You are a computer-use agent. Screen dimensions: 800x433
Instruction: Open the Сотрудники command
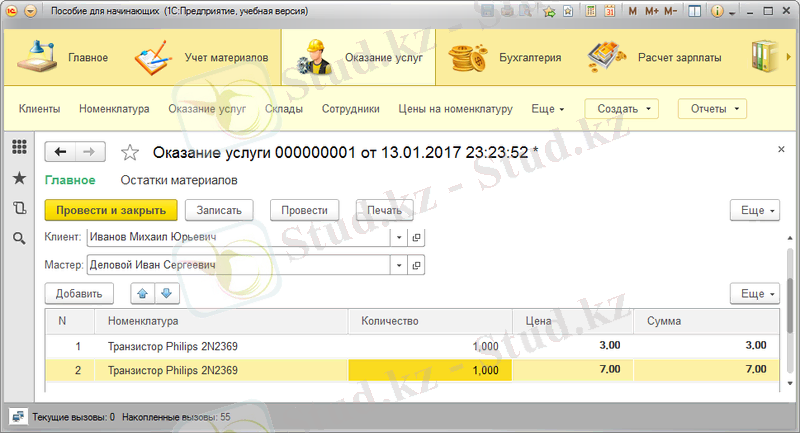click(351, 109)
